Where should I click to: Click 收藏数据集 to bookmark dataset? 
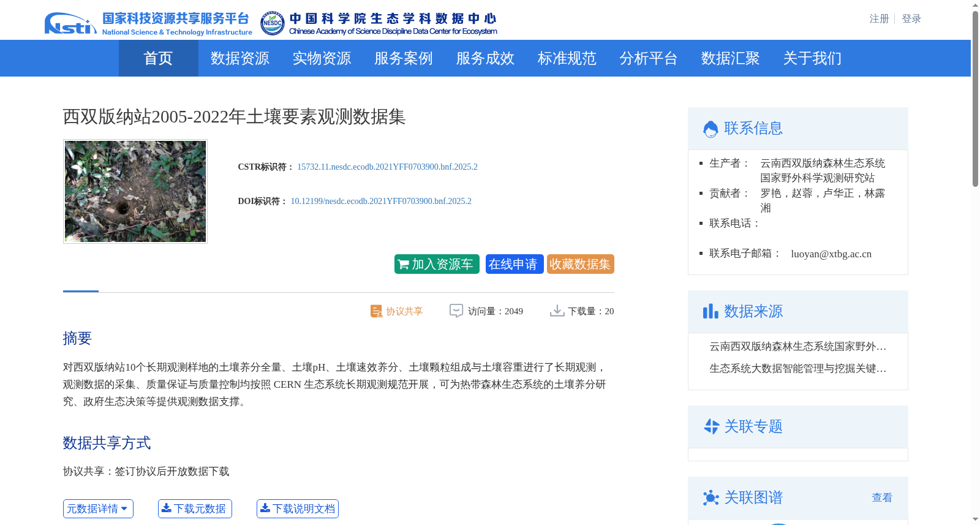coord(581,264)
